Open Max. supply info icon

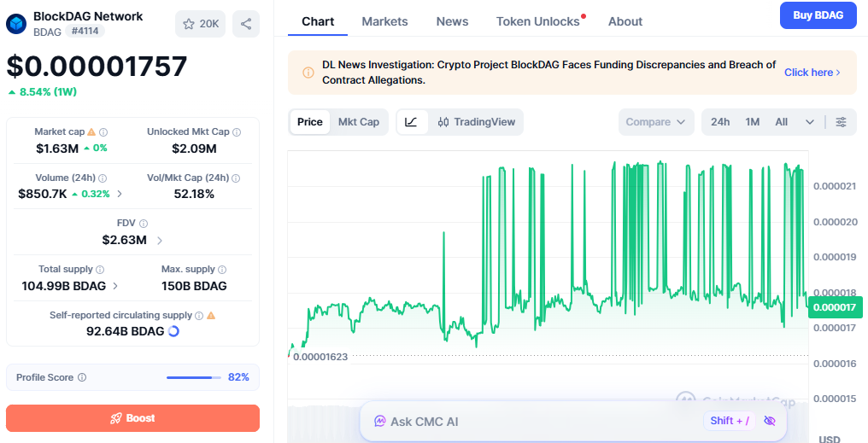tap(222, 270)
